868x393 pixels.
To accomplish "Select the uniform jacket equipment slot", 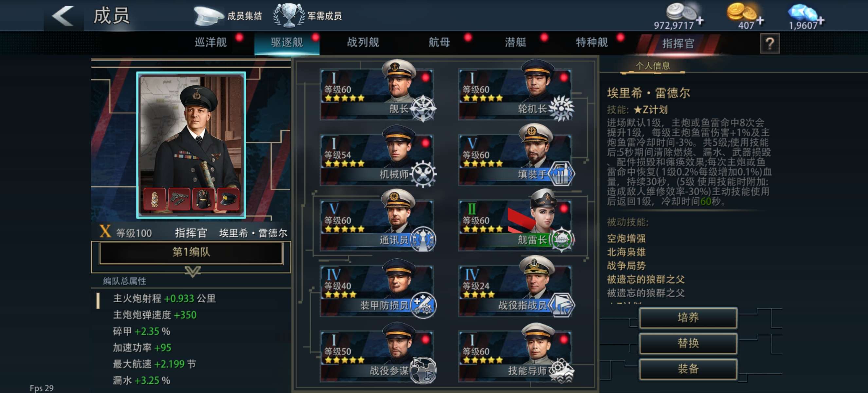I will [204, 199].
